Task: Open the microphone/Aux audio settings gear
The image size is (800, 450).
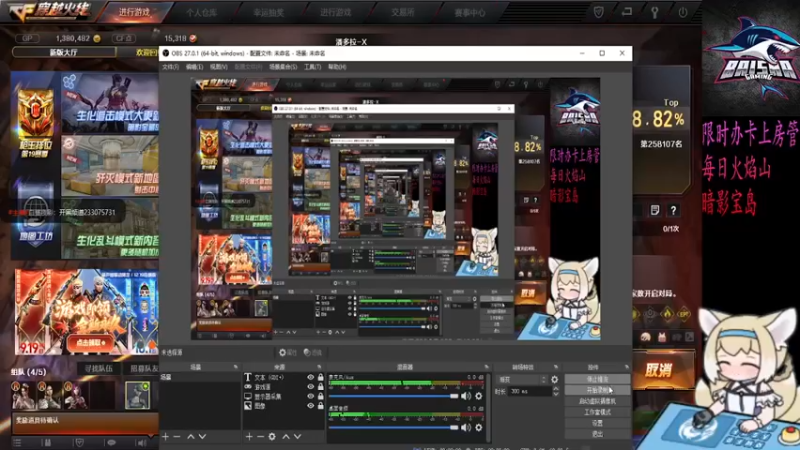Action: [x=479, y=396]
